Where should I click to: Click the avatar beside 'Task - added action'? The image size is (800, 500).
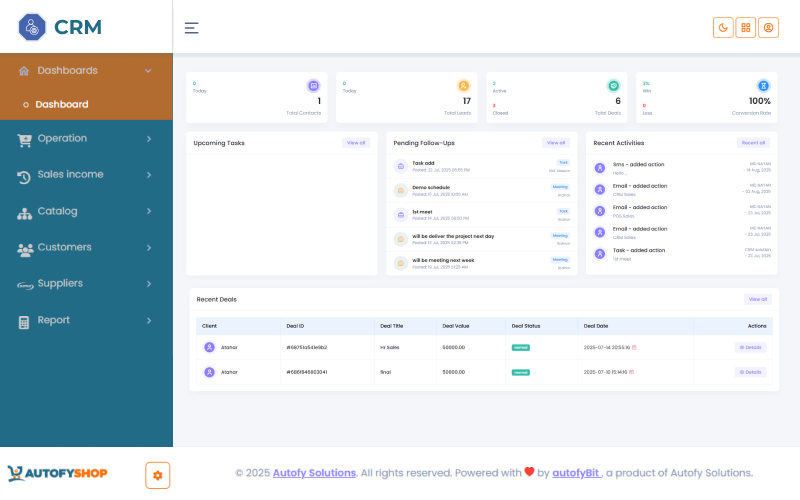600,254
